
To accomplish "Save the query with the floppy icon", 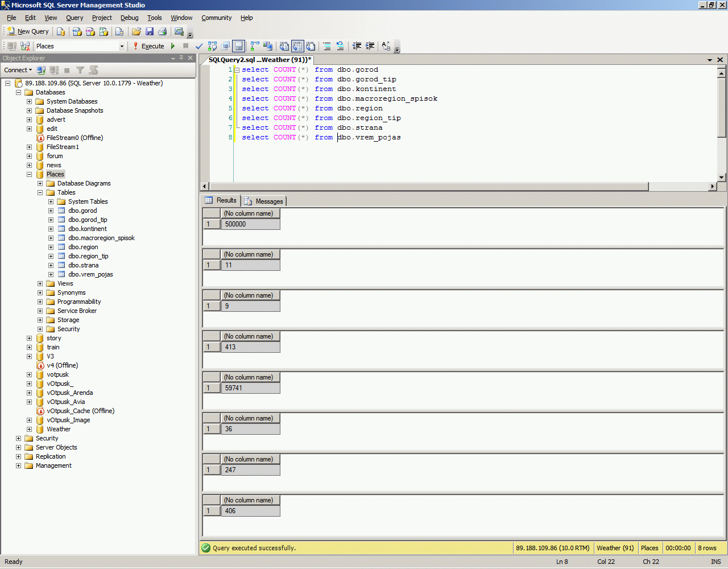I will (150, 32).
